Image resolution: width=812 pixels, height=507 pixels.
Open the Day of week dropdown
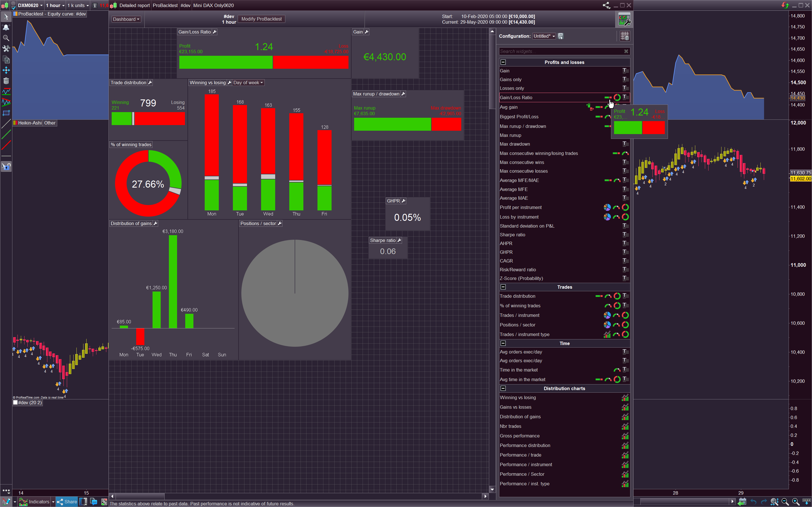pyautogui.click(x=248, y=83)
